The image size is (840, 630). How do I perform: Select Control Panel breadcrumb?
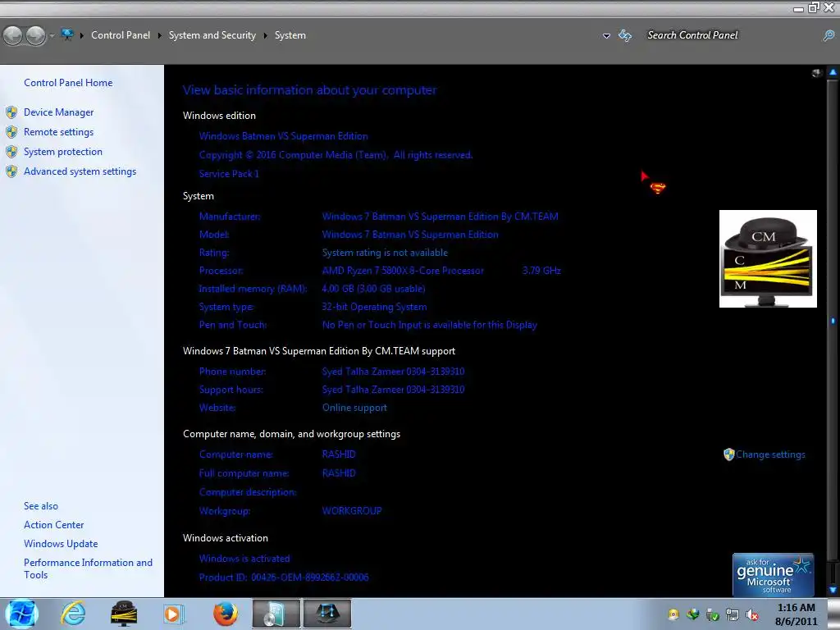point(121,34)
